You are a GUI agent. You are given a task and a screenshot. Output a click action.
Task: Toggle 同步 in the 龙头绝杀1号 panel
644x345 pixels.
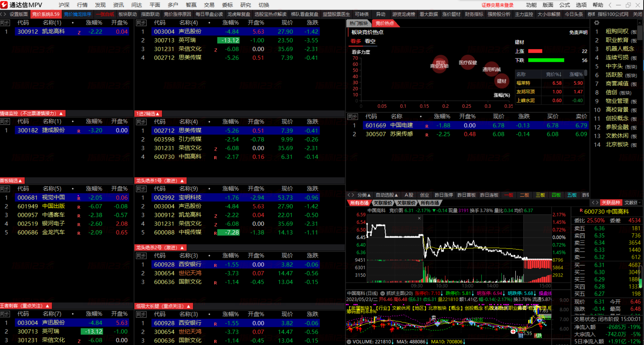(x=141, y=189)
